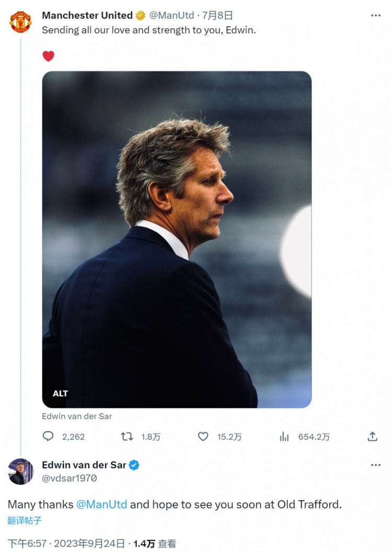
Task: Click the @vdsar1970 handle
Action: click(x=70, y=478)
